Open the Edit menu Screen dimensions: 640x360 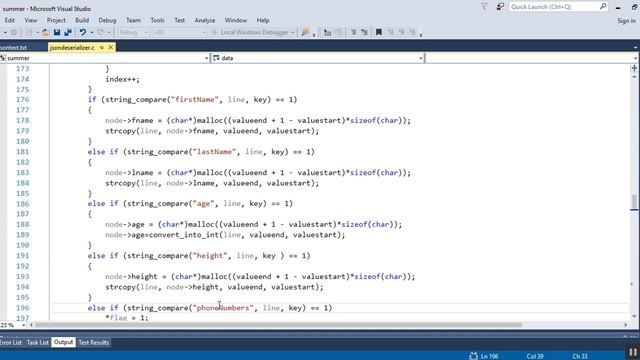9,20
